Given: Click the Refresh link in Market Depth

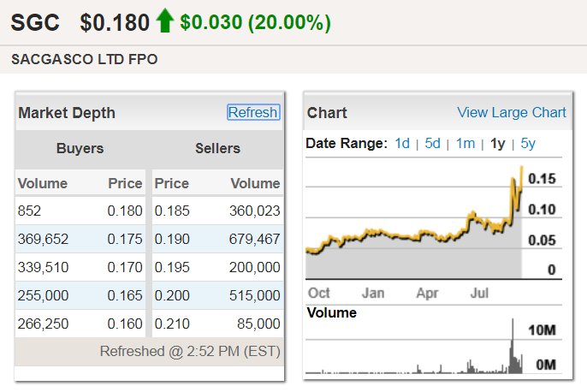Looking at the screenshot, I should (253, 112).
